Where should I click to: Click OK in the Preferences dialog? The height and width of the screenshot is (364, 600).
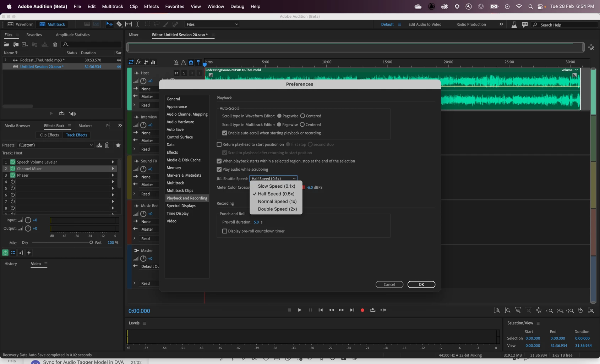point(421,285)
